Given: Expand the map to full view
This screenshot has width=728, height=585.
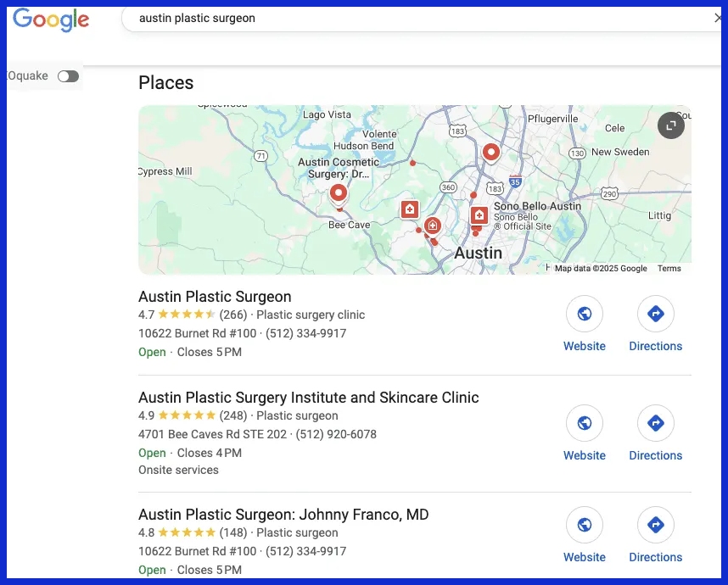Looking at the screenshot, I should (x=670, y=125).
